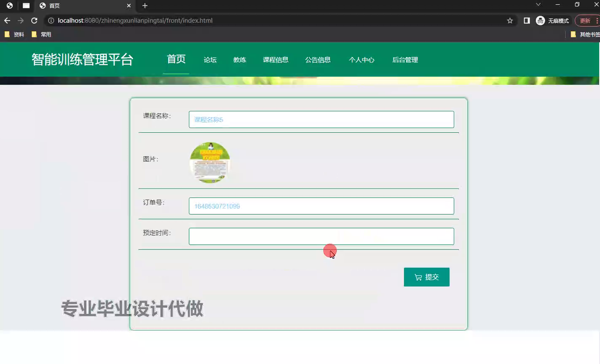Image resolution: width=600 pixels, height=364 pixels.
Task: Open the 资料 bookmarks folder
Action: point(14,35)
